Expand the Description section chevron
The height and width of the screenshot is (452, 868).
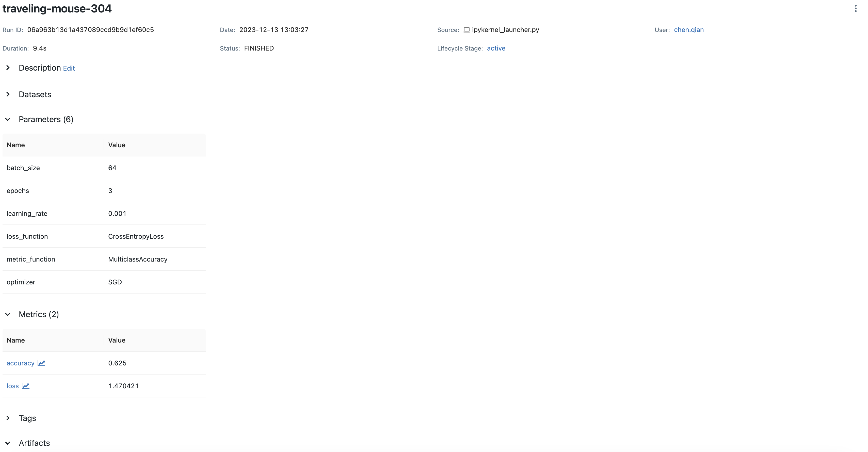pyautogui.click(x=8, y=68)
